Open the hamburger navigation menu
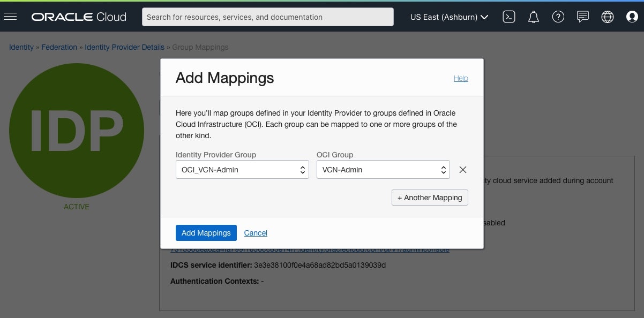This screenshot has height=318, width=644. 10,17
